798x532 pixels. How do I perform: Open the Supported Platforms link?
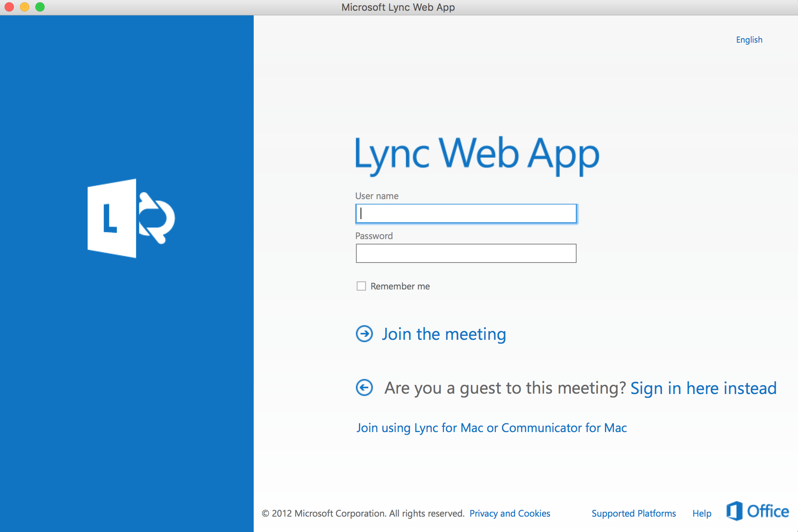[633, 514]
